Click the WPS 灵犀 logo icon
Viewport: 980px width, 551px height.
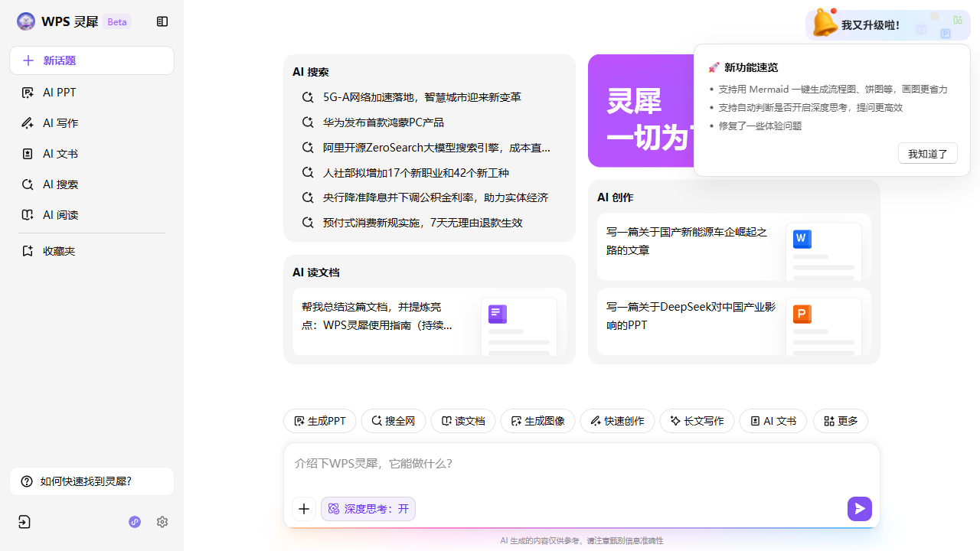click(26, 22)
